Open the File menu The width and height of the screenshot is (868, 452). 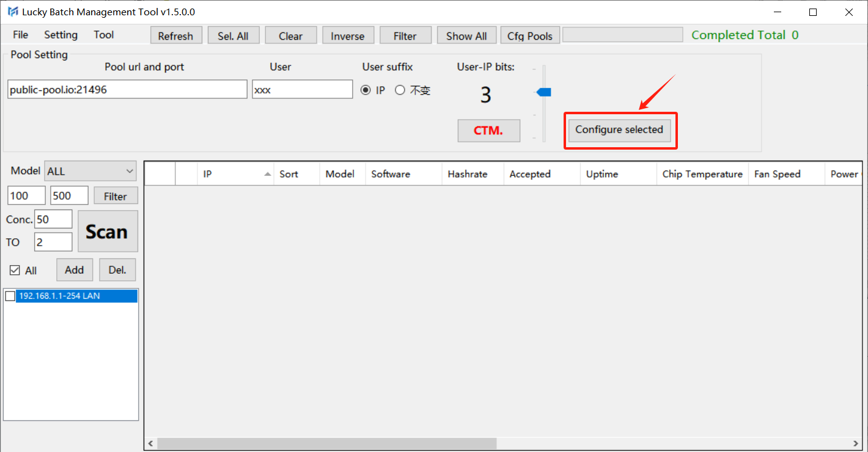(20, 35)
